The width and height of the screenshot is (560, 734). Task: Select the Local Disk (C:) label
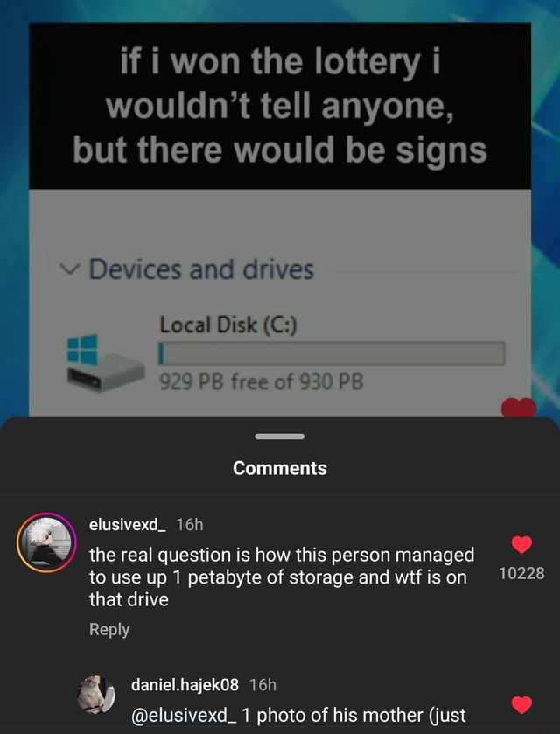[x=228, y=325]
